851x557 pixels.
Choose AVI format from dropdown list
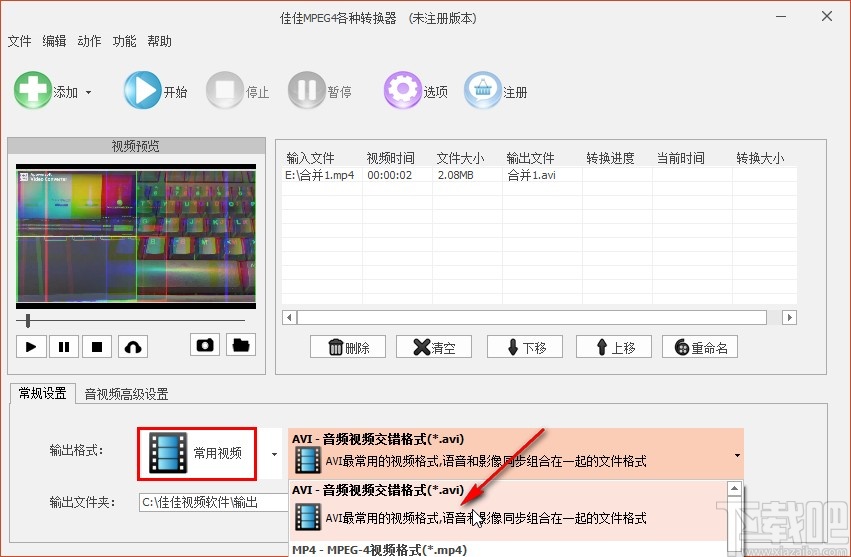point(508,510)
